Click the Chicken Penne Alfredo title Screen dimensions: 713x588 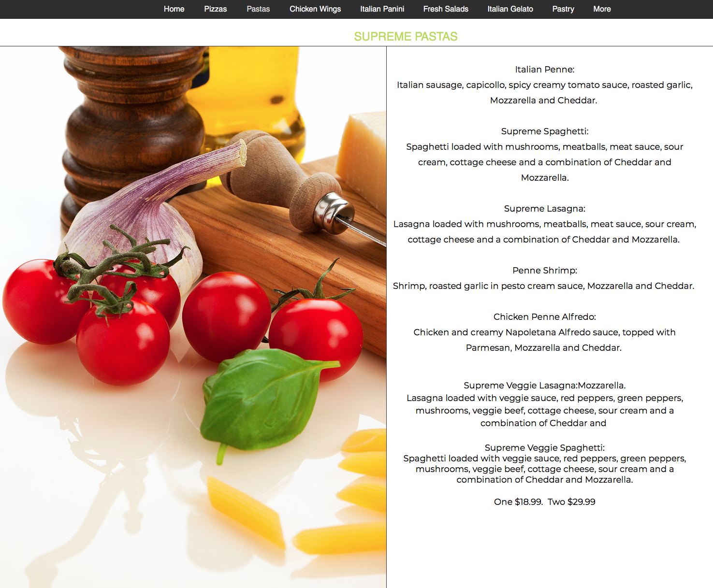pyautogui.click(x=544, y=317)
